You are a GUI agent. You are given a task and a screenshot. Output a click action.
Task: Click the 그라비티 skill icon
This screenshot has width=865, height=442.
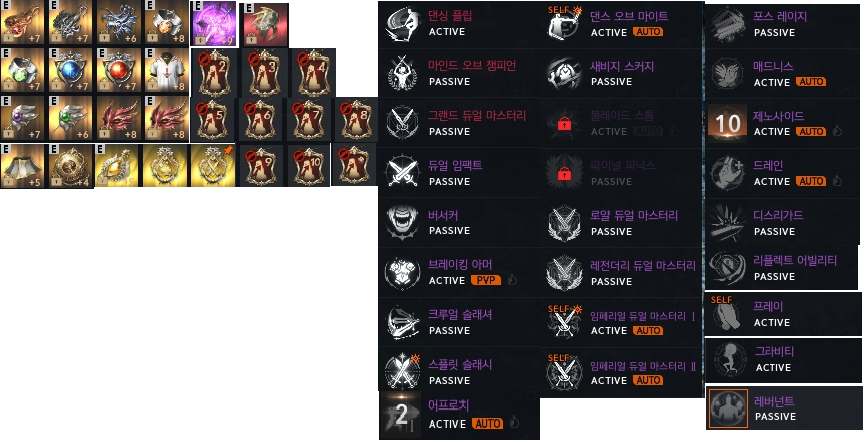728,359
